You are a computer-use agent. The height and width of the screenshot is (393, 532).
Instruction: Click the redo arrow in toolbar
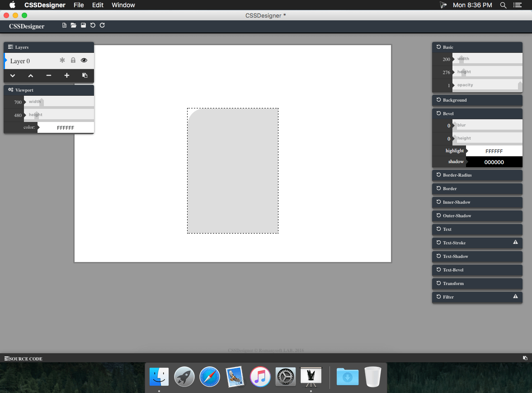[102, 25]
